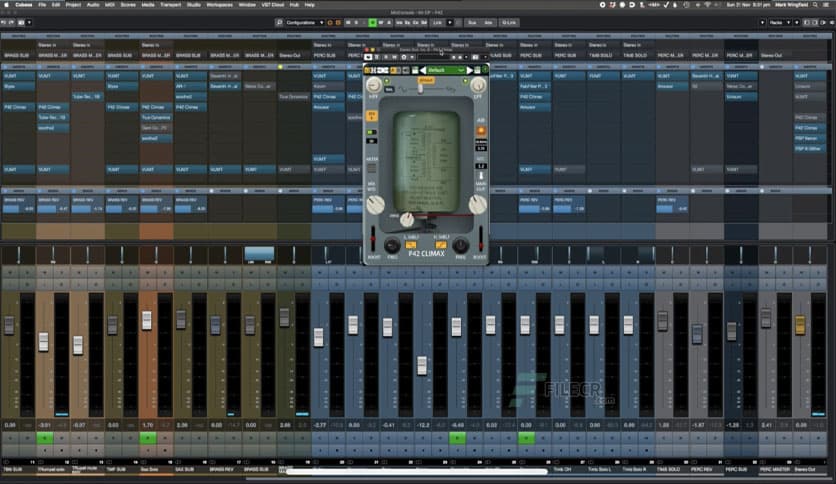The height and width of the screenshot is (484, 836).
Task: Click the large Main Out knob on plugin right
Action: [477, 205]
